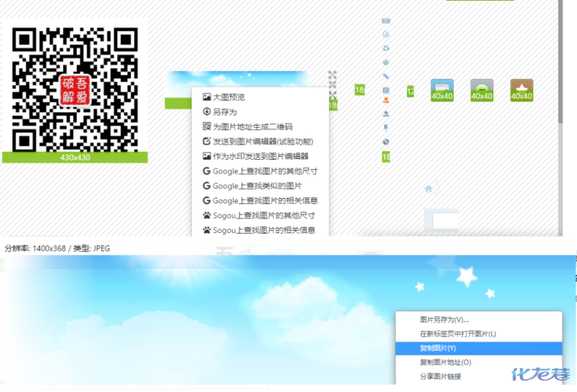Click the chain link icon in the sprite column
The width and height of the screenshot is (577, 392).
(385, 76)
